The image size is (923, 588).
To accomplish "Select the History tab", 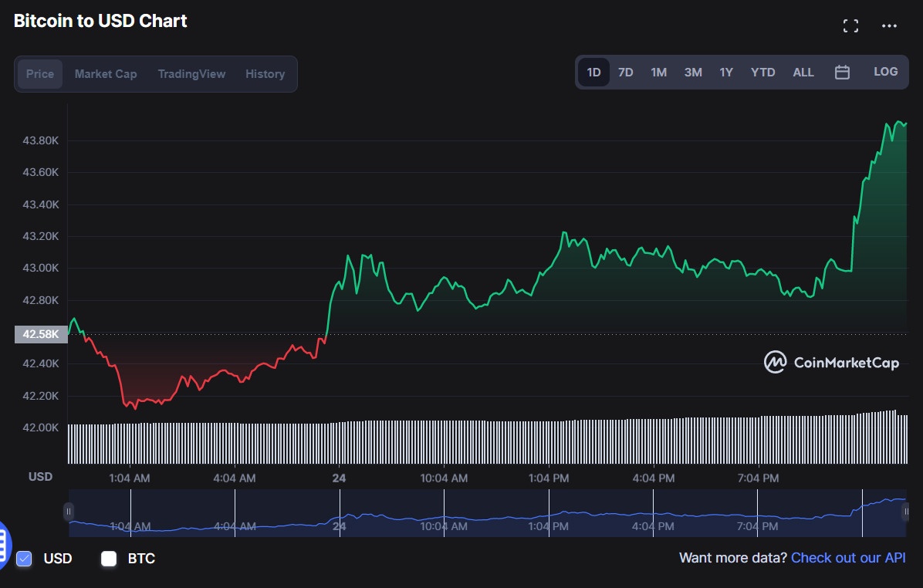I will click(265, 74).
